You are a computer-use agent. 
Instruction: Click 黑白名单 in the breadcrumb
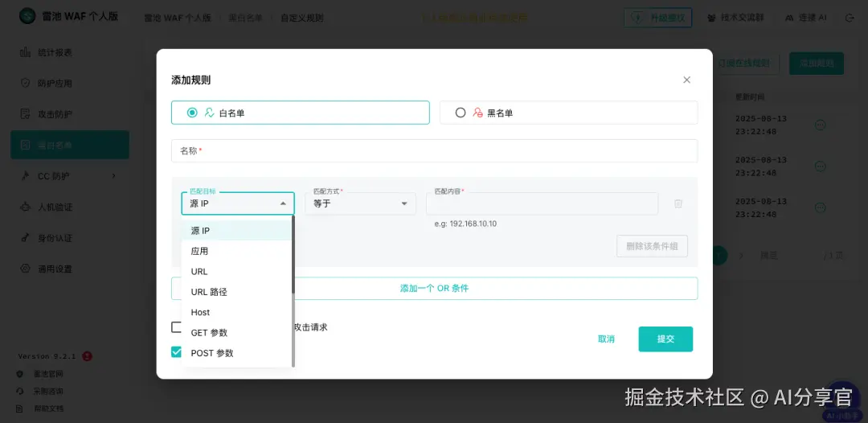click(245, 18)
